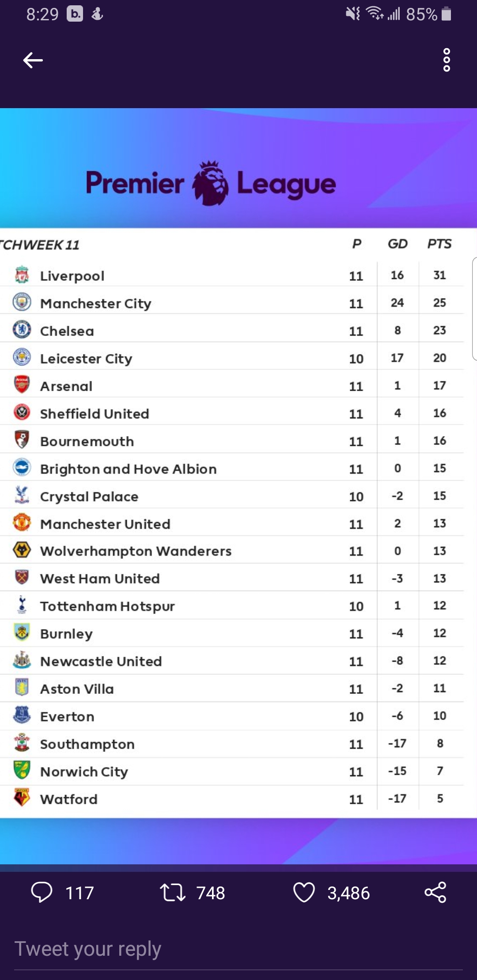Tap the retweet arrows icon
The image size is (477, 980).
[x=172, y=893]
